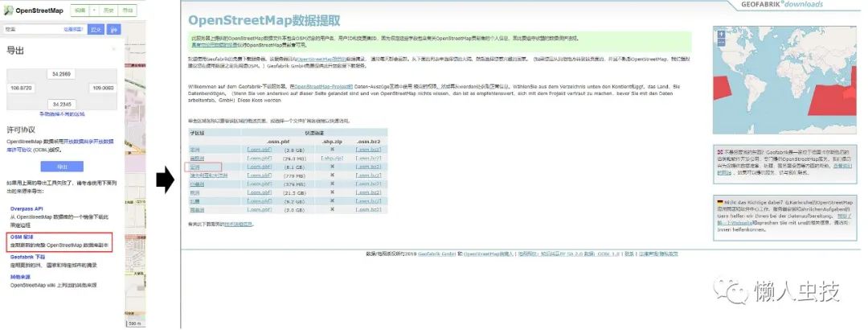The width and height of the screenshot is (868, 330).
Task: Open the technical details link below the table
Action: point(237,224)
